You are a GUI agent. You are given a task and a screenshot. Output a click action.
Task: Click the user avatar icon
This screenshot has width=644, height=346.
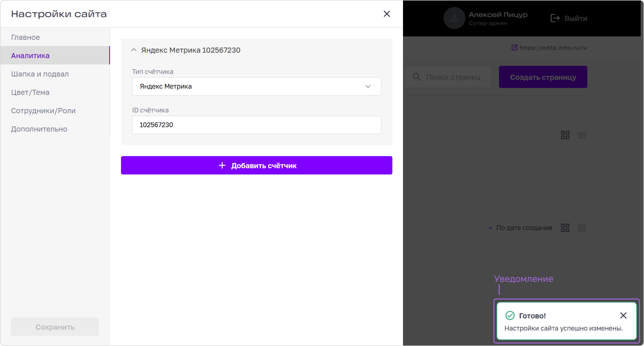pos(454,18)
